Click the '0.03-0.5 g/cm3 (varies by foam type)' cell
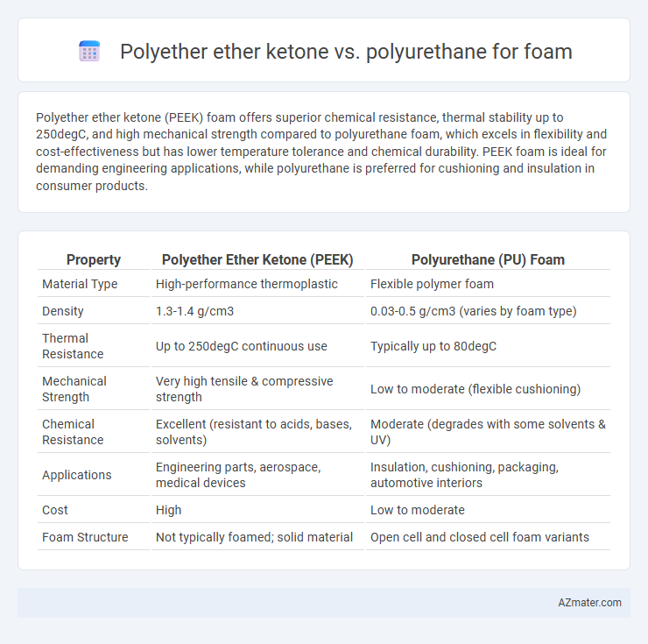The height and width of the screenshot is (644, 648). 473,311
